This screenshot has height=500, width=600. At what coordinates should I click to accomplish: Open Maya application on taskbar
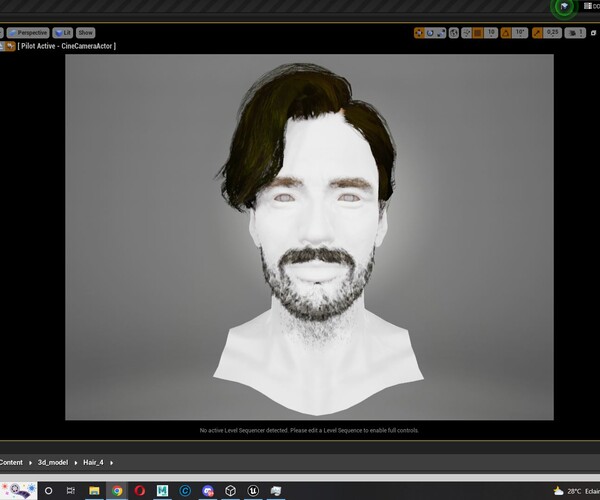click(162, 490)
